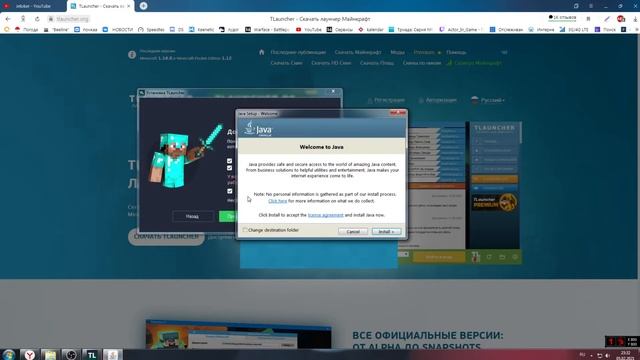The height and width of the screenshot is (360, 640).
Task: Open a new browser tab
Action: [x=143, y=6]
